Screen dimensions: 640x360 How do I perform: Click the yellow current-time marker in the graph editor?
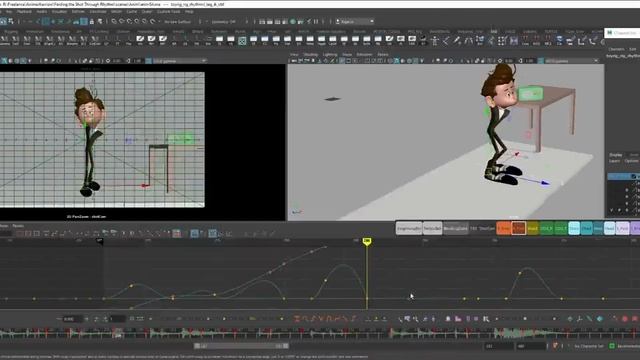[x=367, y=242]
